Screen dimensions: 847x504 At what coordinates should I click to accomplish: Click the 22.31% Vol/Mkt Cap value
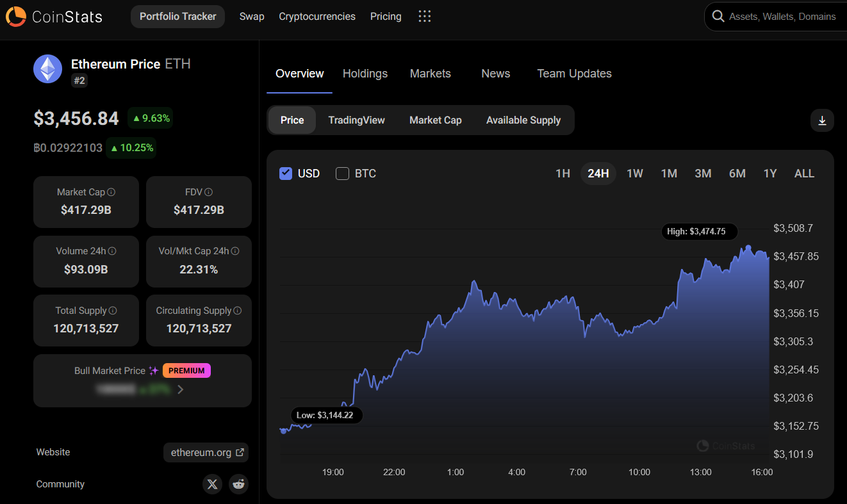point(199,270)
